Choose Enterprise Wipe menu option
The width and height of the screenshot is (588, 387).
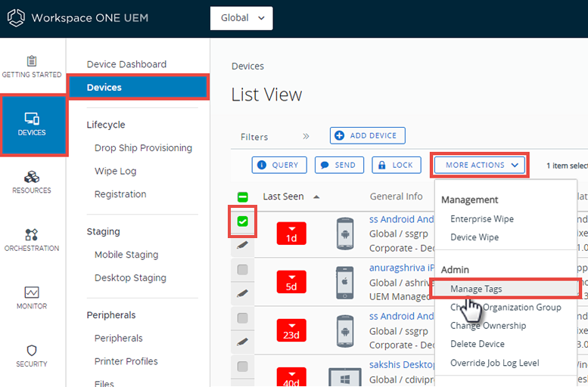pyautogui.click(x=482, y=218)
